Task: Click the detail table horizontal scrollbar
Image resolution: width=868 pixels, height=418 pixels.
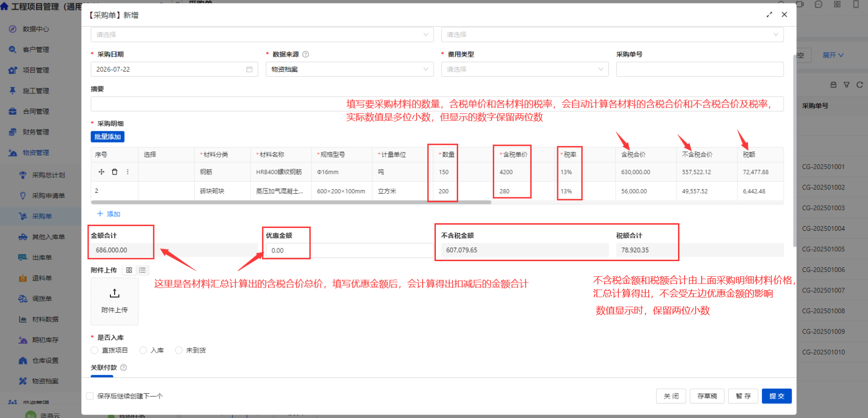Action: click(291, 202)
